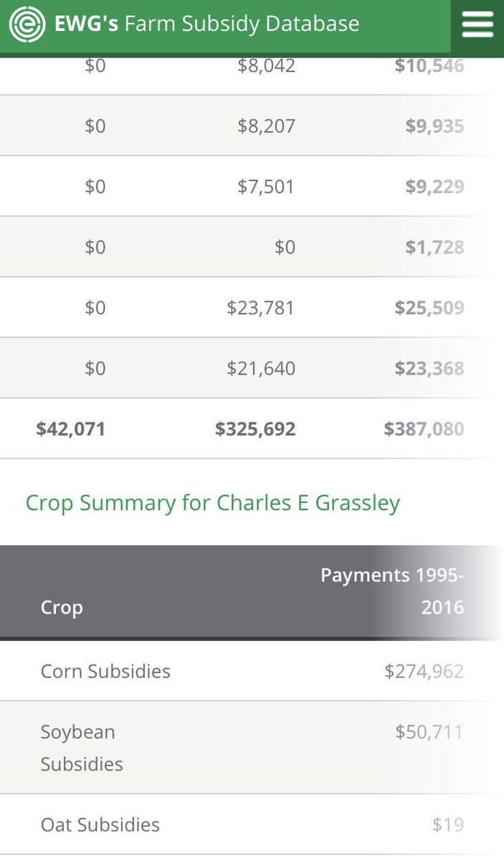This screenshot has width=504, height=861.
Task: Click the $325,692 total cell
Action: click(255, 429)
